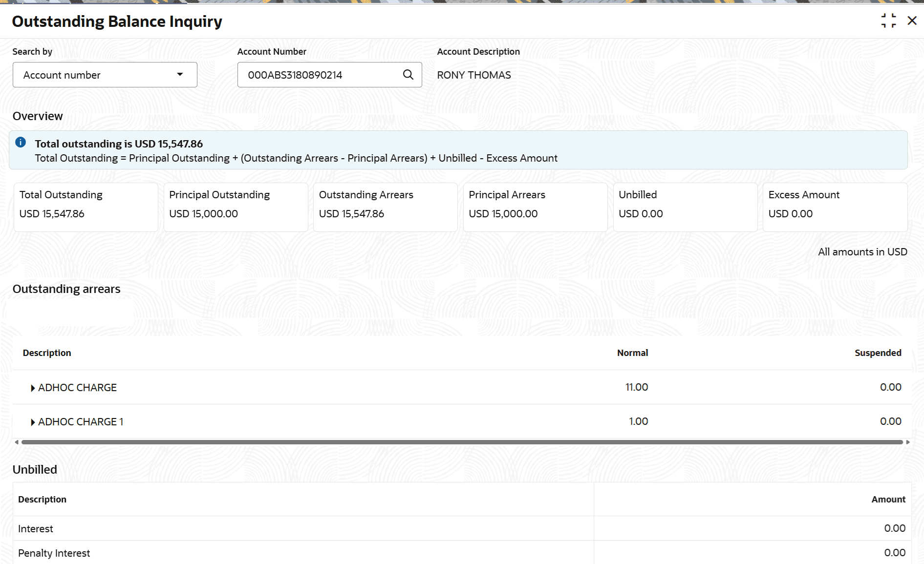Click the blue info icon in Overview banner
924x564 pixels.
21,142
